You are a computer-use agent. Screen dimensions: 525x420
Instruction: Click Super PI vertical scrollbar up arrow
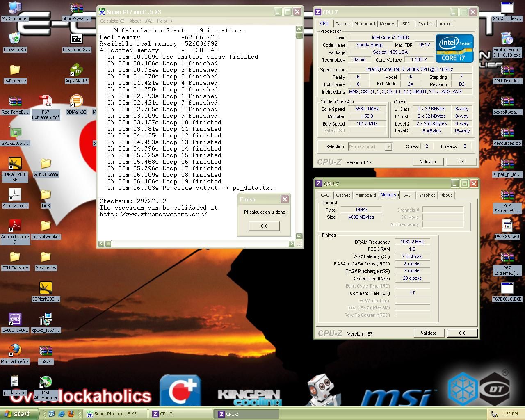point(299,29)
